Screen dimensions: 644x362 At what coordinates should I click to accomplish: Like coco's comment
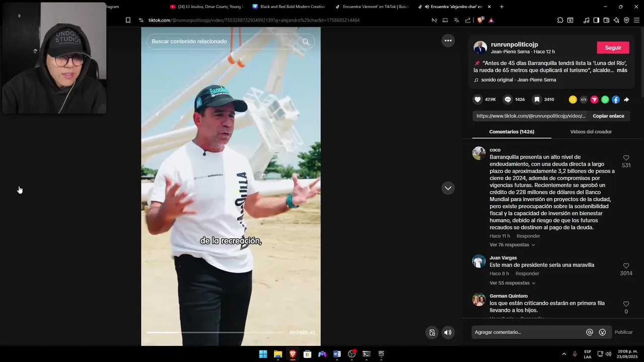(626, 158)
